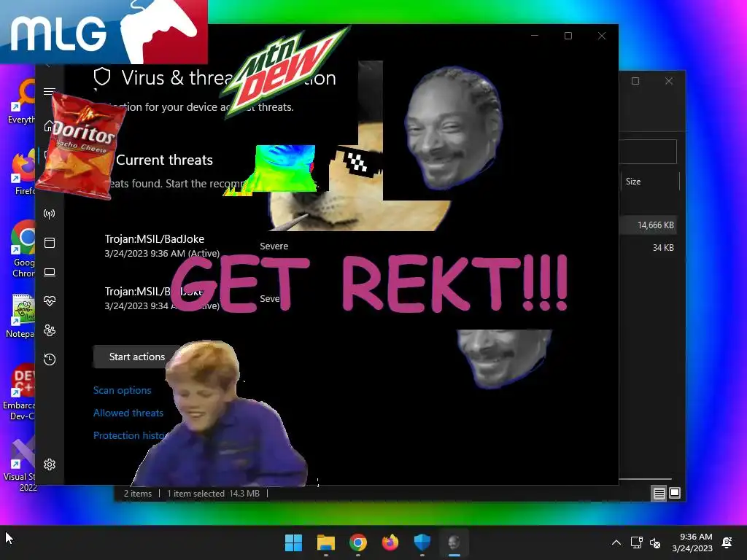Open the Embarcadero Dev-C++ desktop shortcut

tap(19, 392)
